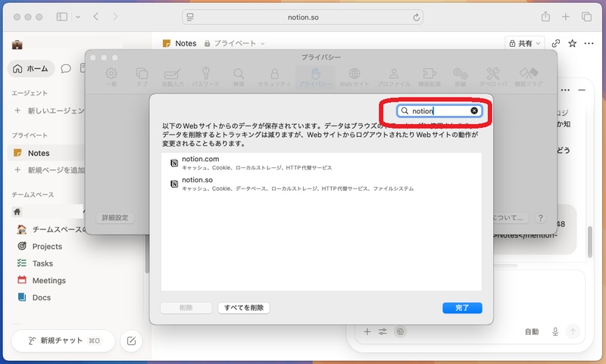Open the Projects teamspace page
This screenshot has width=606, height=364.
(46, 246)
